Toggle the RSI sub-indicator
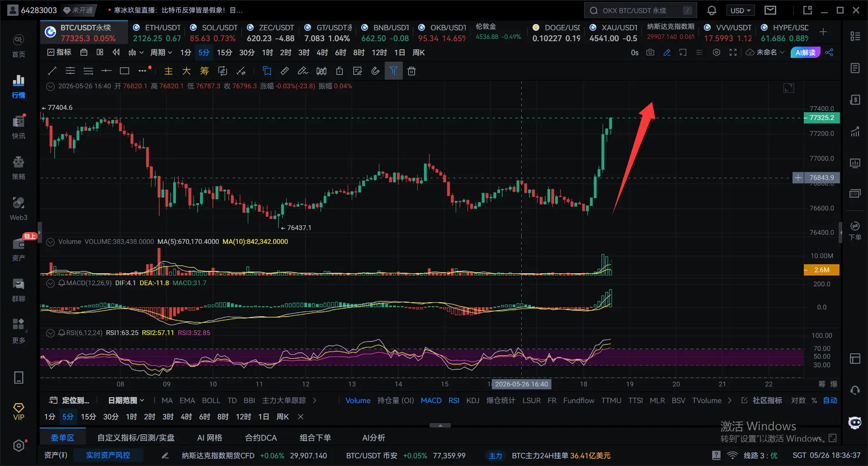 click(x=454, y=400)
